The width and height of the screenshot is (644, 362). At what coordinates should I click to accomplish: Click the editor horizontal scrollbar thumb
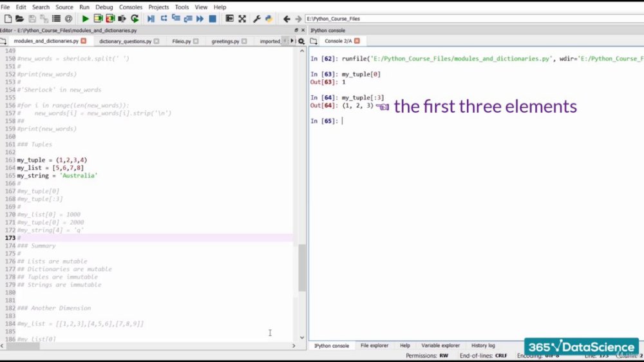click(x=23, y=346)
